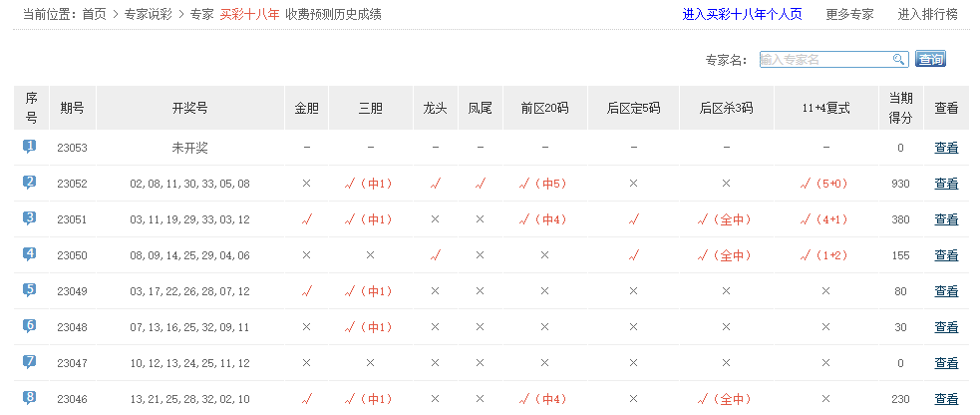
Task: Click the row number 8 badge icon
Action: pyautogui.click(x=30, y=398)
